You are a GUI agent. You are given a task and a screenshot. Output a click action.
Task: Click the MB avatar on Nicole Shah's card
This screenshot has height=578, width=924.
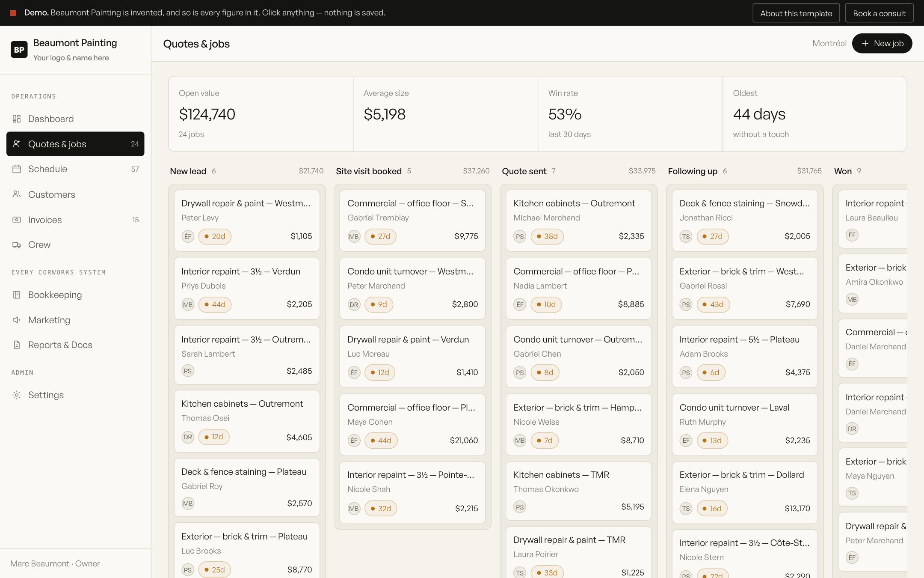(354, 509)
